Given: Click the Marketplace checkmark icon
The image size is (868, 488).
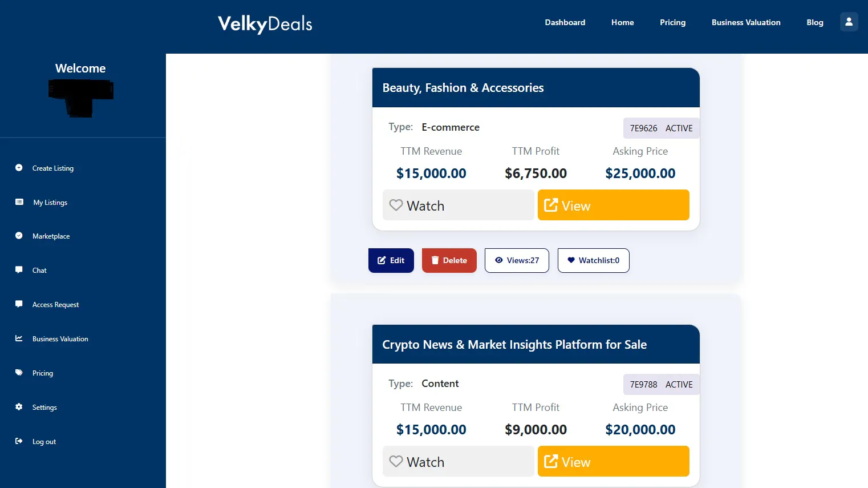Looking at the screenshot, I should (19, 236).
